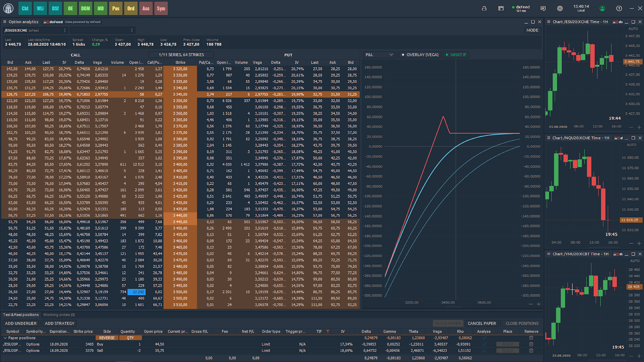Sort by the Strike column header
The height and width of the screenshot is (362, 644).
(180, 62)
